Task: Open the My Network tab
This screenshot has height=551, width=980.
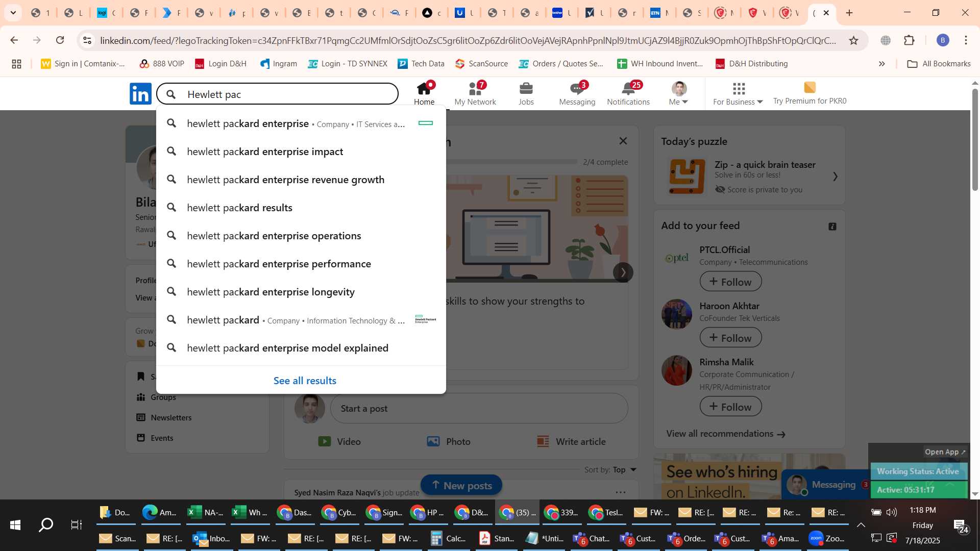Action: 475,93
